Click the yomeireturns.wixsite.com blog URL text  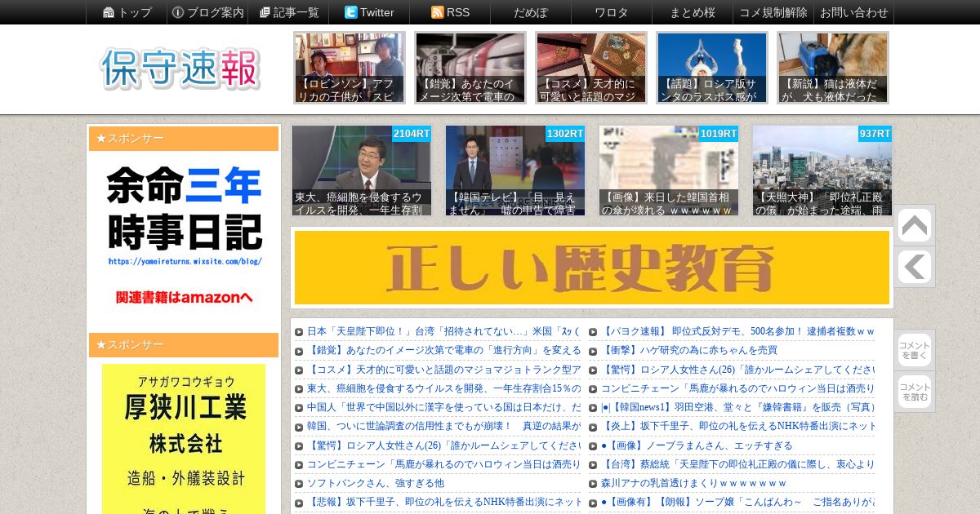pos(185,262)
